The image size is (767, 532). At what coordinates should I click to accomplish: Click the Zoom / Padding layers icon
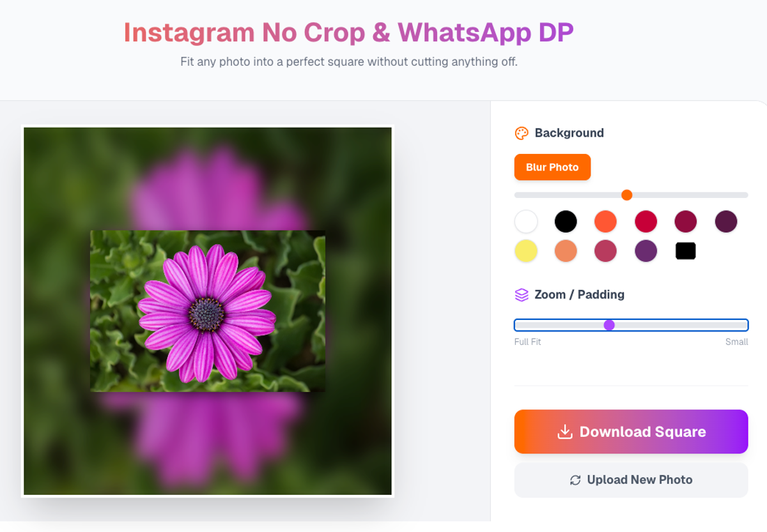[x=522, y=294]
